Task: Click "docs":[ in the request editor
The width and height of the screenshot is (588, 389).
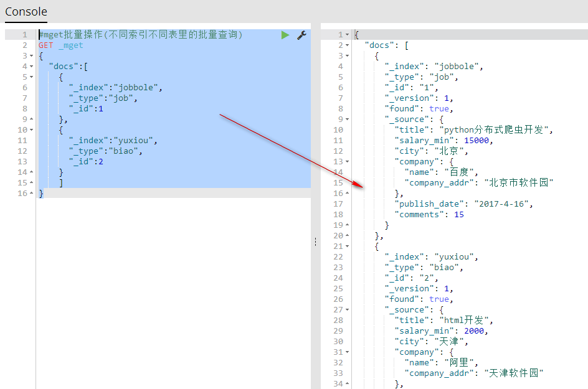Action: tap(69, 67)
